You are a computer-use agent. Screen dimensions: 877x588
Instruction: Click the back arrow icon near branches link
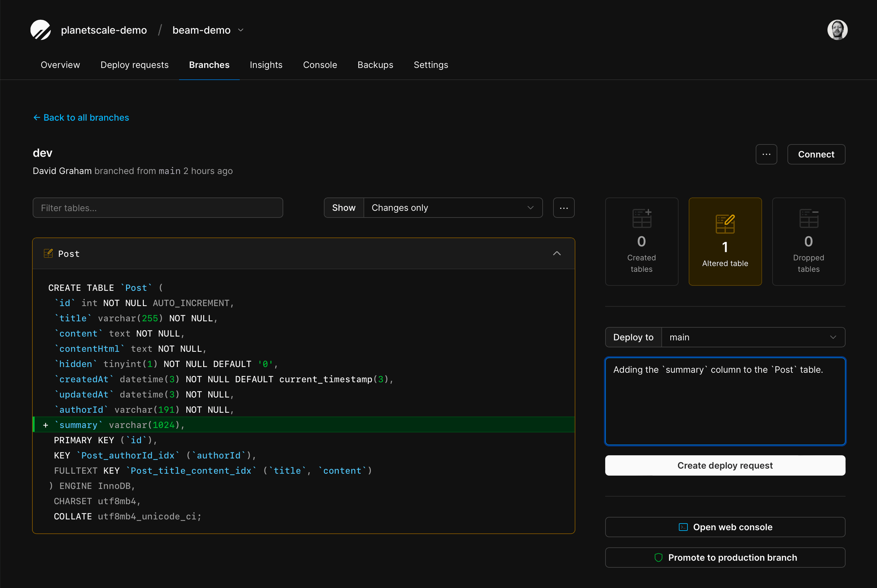tap(37, 118)
